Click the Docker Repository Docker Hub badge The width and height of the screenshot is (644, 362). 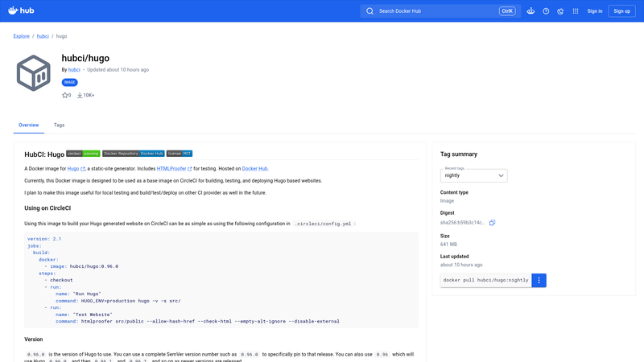point(134,154)
